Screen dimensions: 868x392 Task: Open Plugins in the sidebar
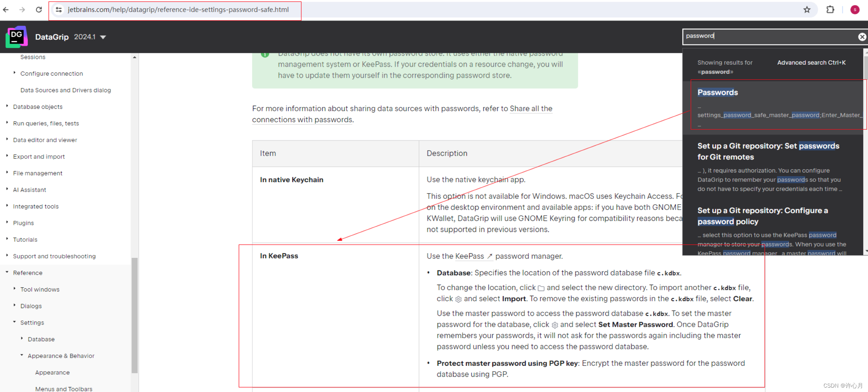(x=23, y=223)
